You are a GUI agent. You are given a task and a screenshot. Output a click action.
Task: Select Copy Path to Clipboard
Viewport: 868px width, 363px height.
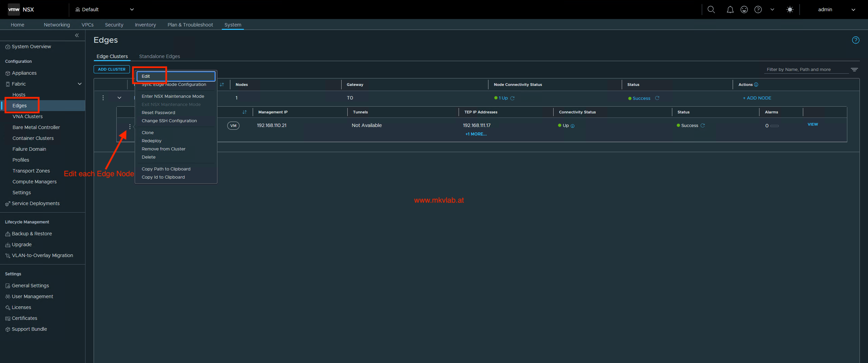[166, 169]
